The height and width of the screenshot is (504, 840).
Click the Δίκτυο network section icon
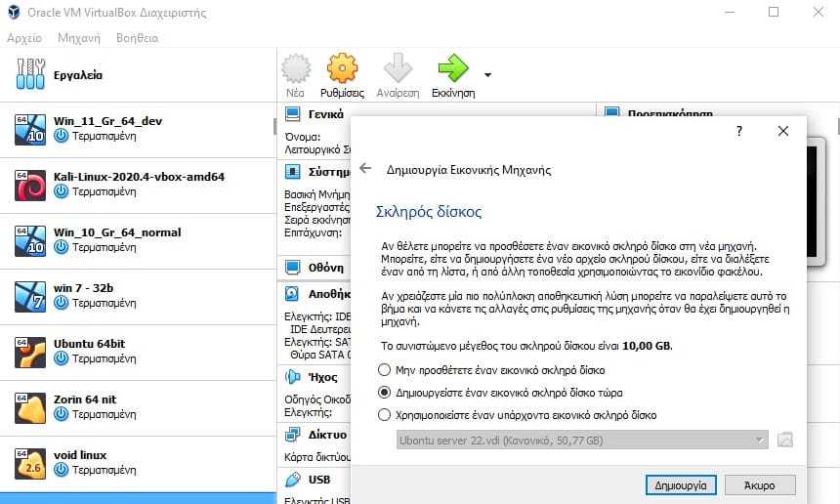tap(292, 435)
